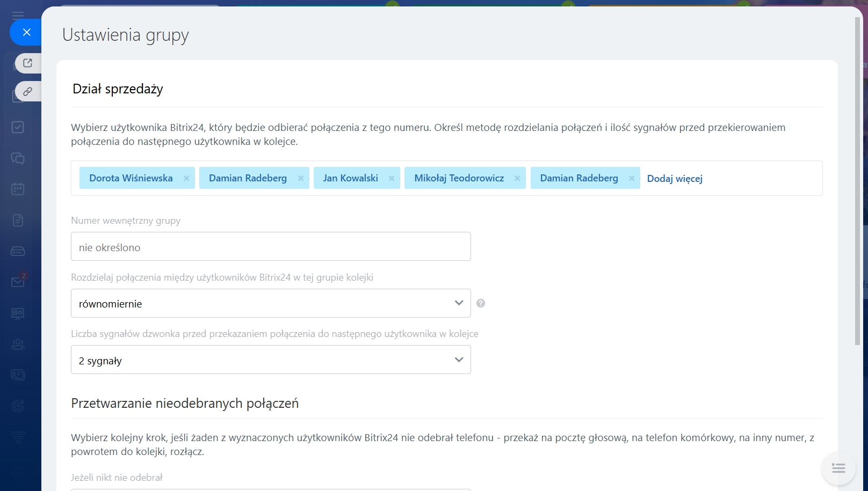Close the Ustawienia grupy side panel
868x491 pixels.
pyautogui.click(x=26, y=32)
